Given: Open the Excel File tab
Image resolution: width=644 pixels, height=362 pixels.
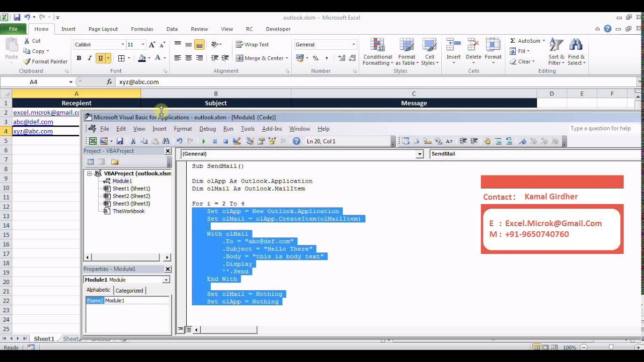Looking at the screenshot, I should (13, 29).
